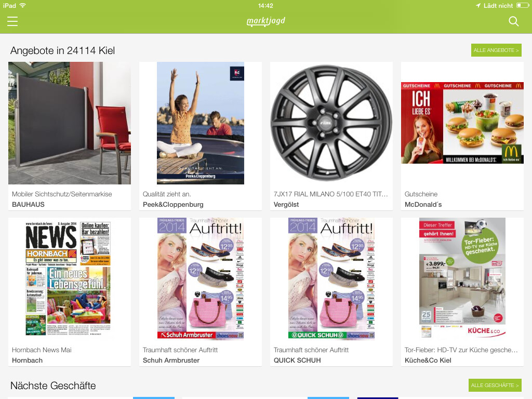This screenshot has width=532, height=399.
Task: Show all stores via ALLE GESCHÄFTE
Action: click(x=495, y=385)
